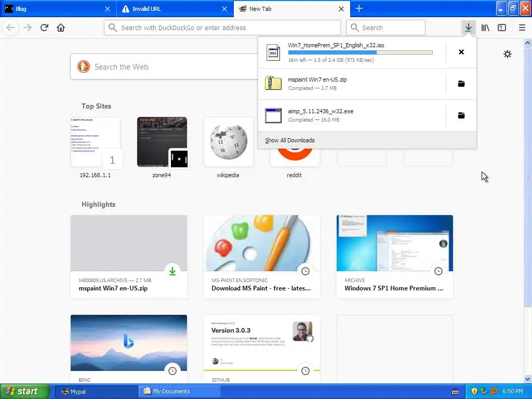This screenshot has height=399, width=532.
Task: Open the GitHub Version 3.0.3 highlight
Action: pos(262,350)
